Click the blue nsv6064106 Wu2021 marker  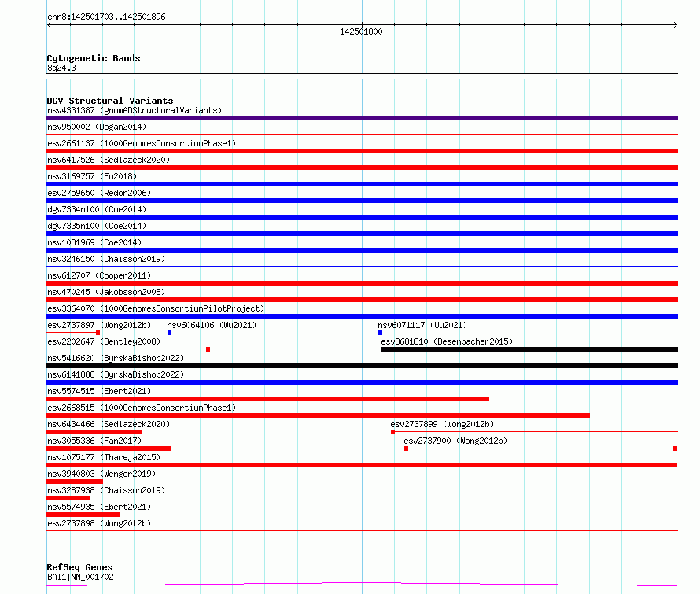click(170, 333)
